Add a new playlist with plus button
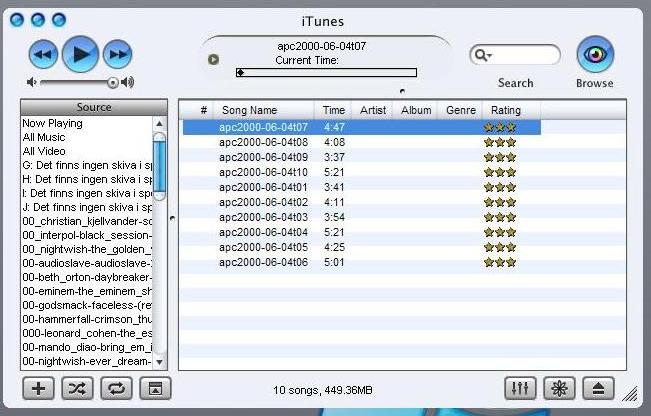This screenshot has height=416, width=651. pyautogui.click(x=38, y=389)
